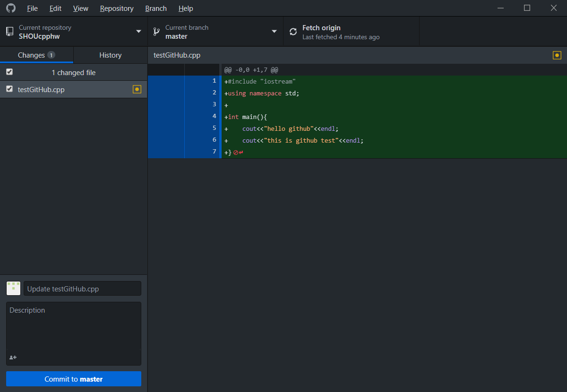Focus the commit summary input field
The height and width of the screenshot is (392, 567).
point(82,289)
